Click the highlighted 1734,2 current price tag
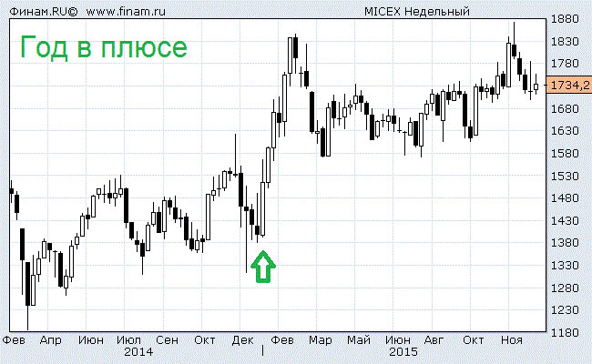 [571, 85]
